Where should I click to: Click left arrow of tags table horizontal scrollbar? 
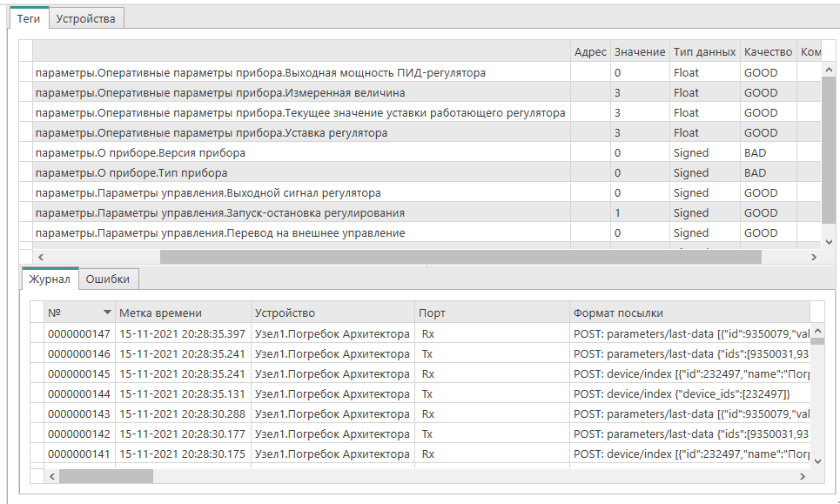[40, 257]
